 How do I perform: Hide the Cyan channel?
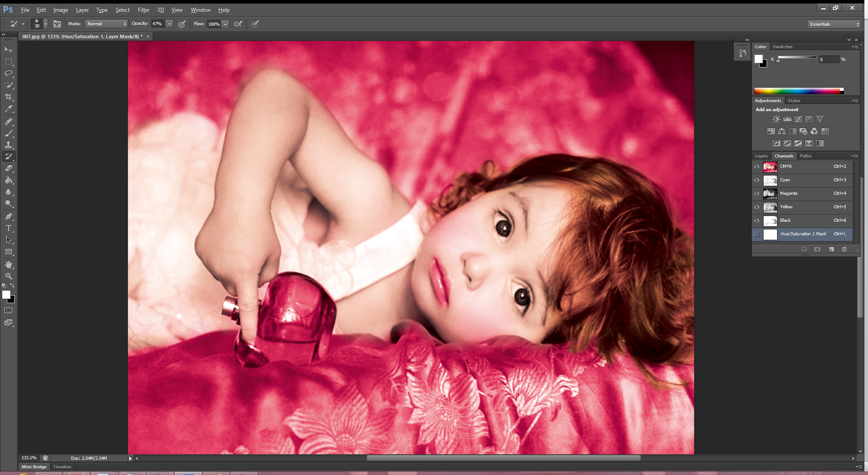[x=757, y=180]
